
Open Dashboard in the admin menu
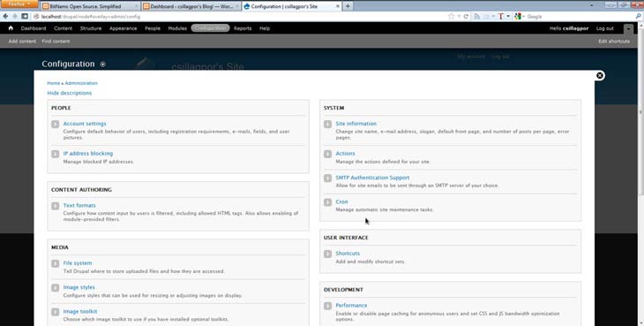coord(34,28)
